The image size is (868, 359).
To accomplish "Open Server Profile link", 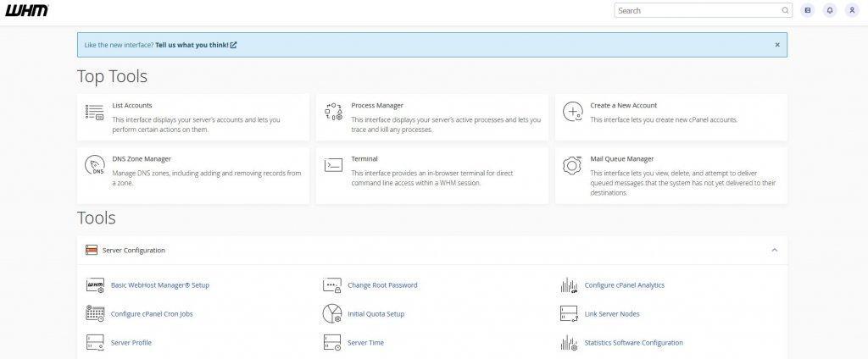I will (x=131, y=342).
